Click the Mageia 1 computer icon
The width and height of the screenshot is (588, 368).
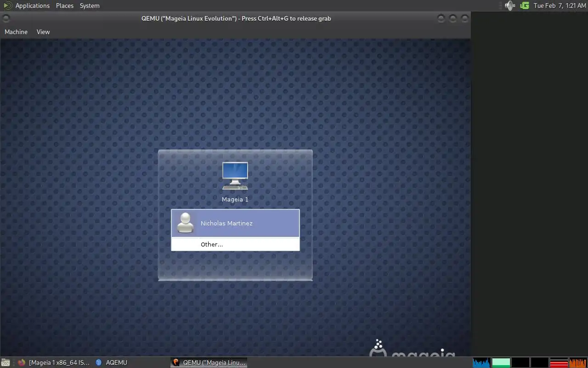(x=235, y=176)
